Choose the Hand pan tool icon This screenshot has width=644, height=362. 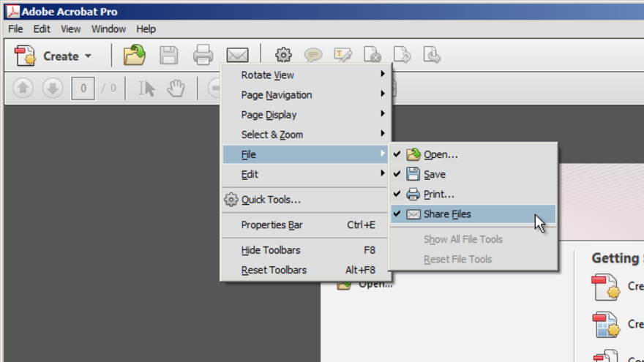(x=176, y=88)
